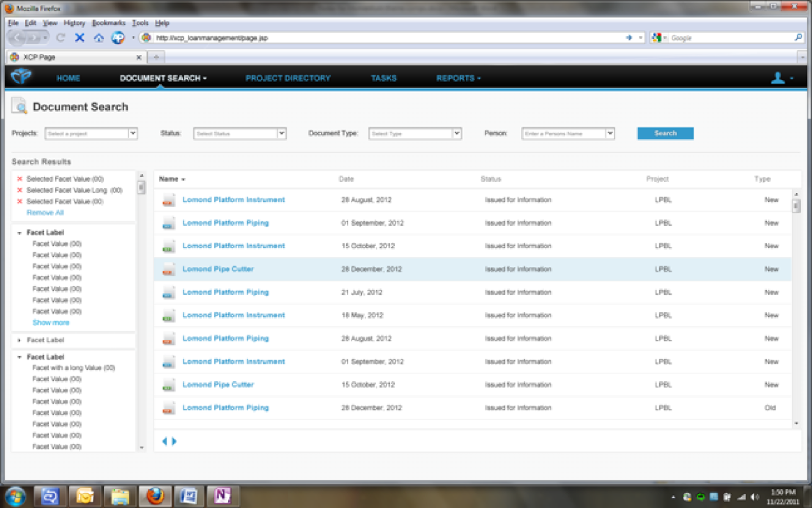812x508 pixels.
Task: Open the Projects dropdown
Action: point(133,133)
